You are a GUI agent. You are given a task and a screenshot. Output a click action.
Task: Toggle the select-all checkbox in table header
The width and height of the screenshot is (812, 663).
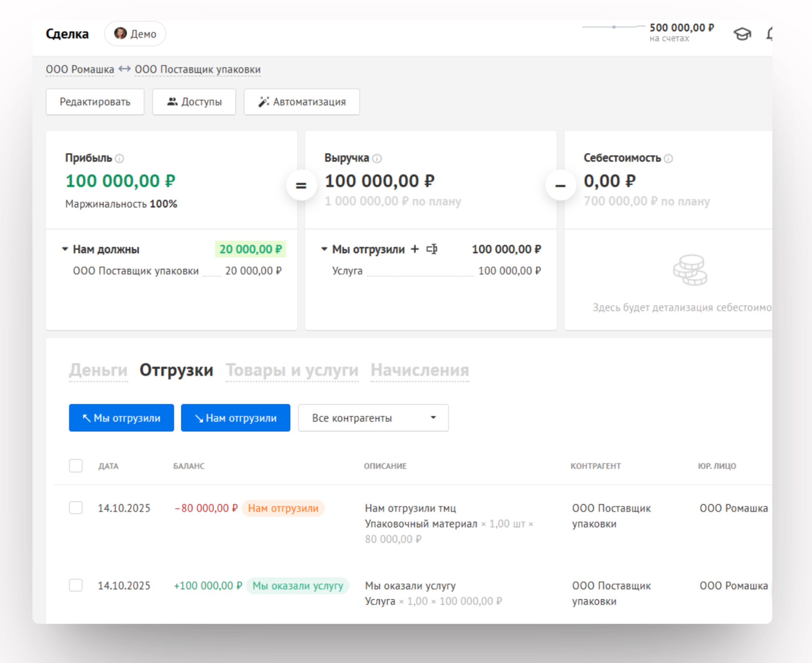click(76, 466)
